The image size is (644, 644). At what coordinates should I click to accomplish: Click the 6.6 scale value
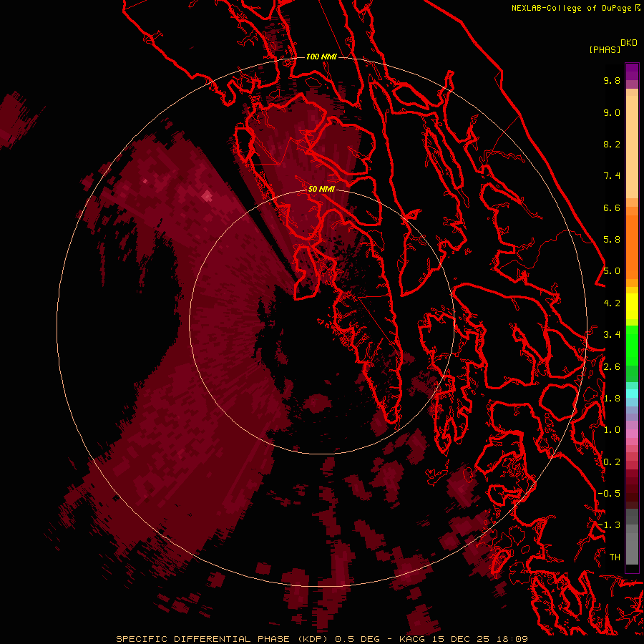point(612,208)
